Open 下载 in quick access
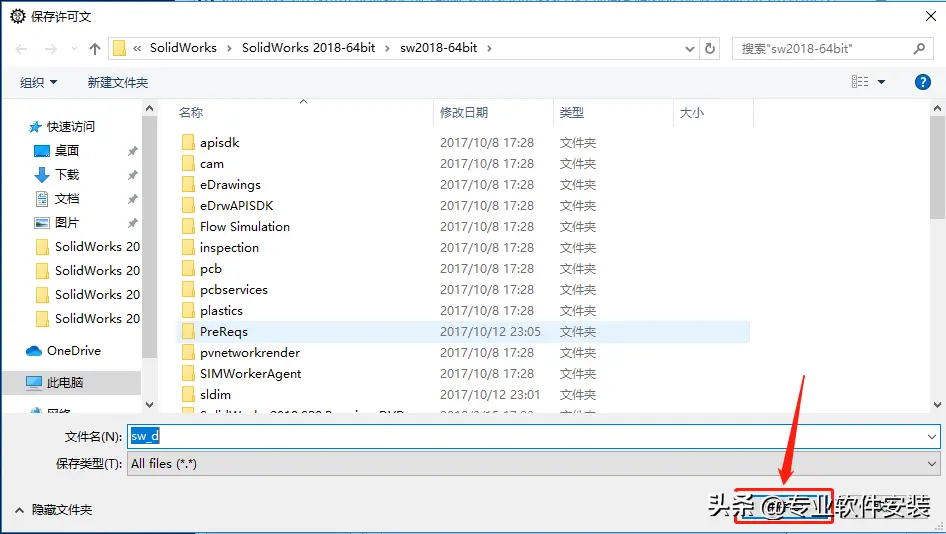Viewport: 946px width, 534px height. [67, 174]
